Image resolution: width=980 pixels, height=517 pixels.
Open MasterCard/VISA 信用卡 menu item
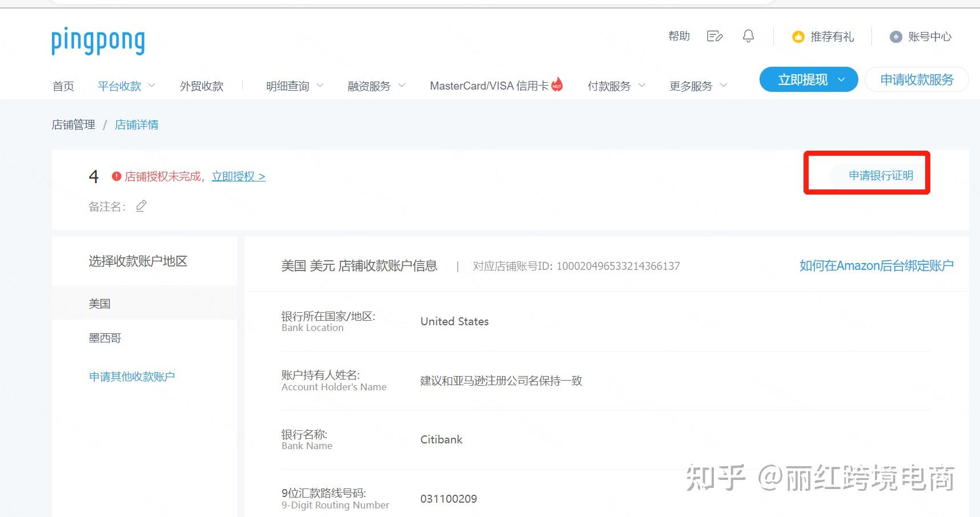489,86
